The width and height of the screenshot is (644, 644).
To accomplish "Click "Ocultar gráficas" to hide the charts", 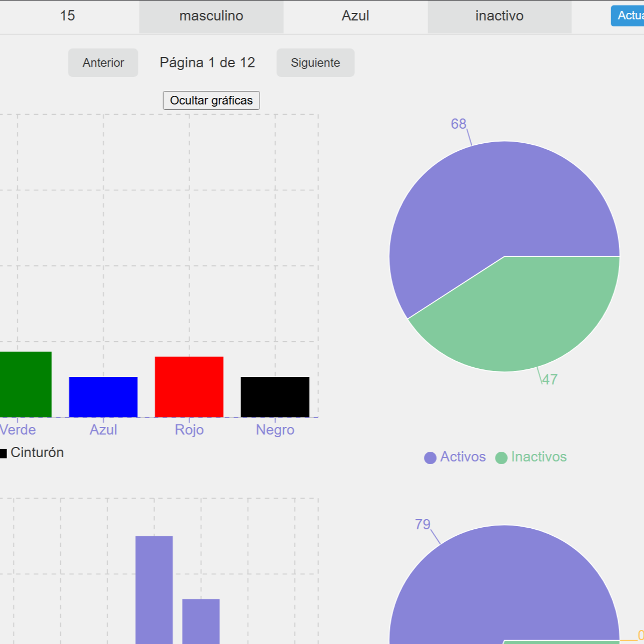I will click(x=211, y=100).
